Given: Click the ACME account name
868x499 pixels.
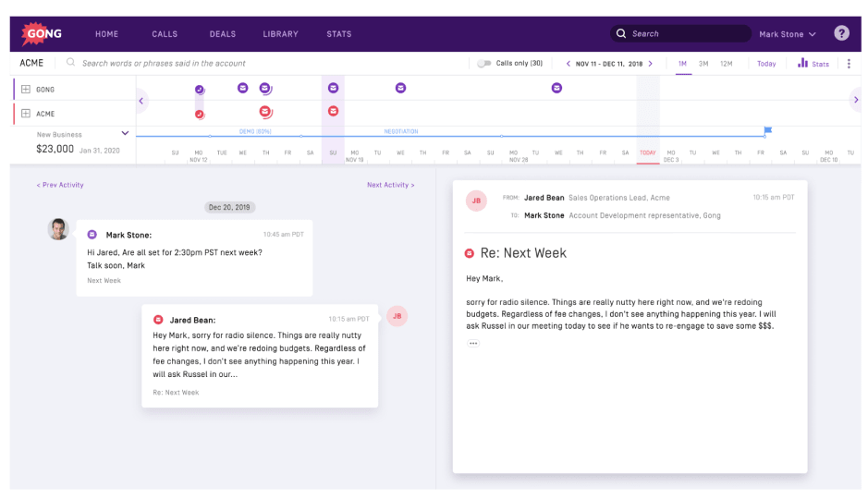Looking at the screenshot, I should pyautogui.click(x=31, y=63).
